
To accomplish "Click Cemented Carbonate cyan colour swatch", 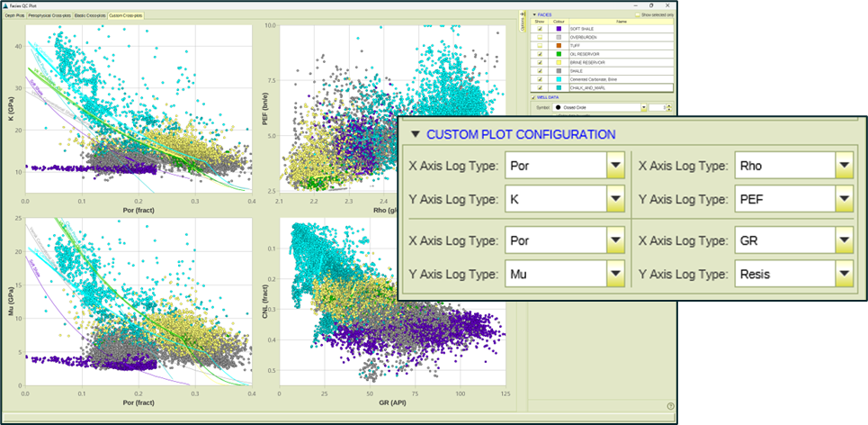I will tap(559, 79).
